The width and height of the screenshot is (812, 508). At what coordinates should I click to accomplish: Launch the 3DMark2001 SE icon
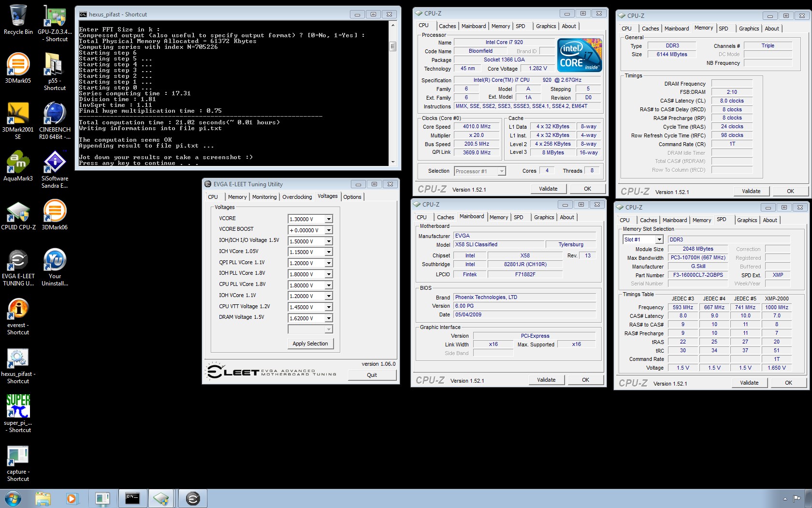click(x=18, y=121)
